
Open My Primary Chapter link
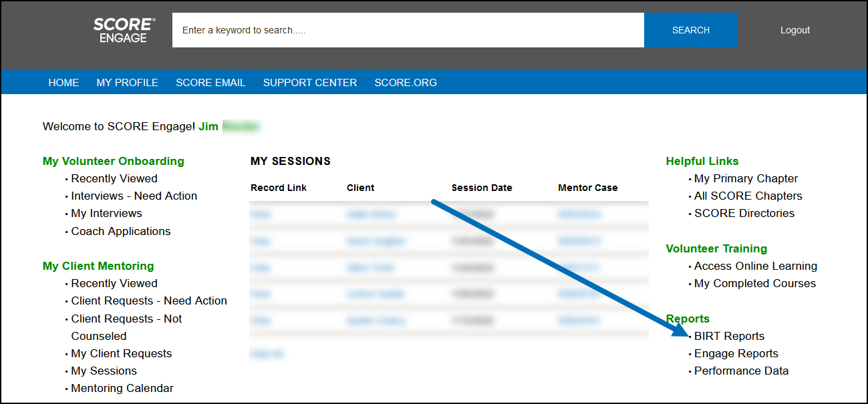point(746,178)
